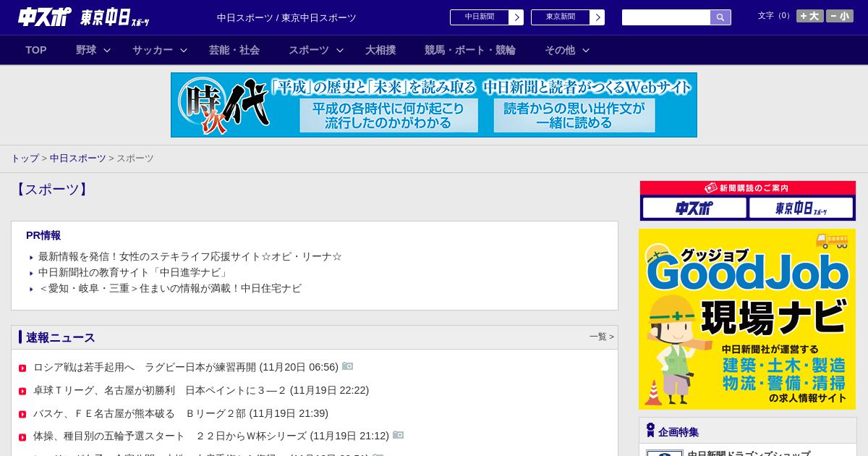This screenshot has height=456, width=868.
Task: Select the PR情報 heading
Action: pyautogui.click(x=43, y=235)
